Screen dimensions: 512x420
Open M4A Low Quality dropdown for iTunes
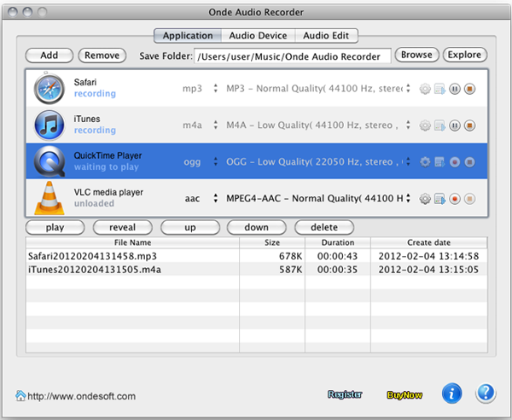pos(318,125)
